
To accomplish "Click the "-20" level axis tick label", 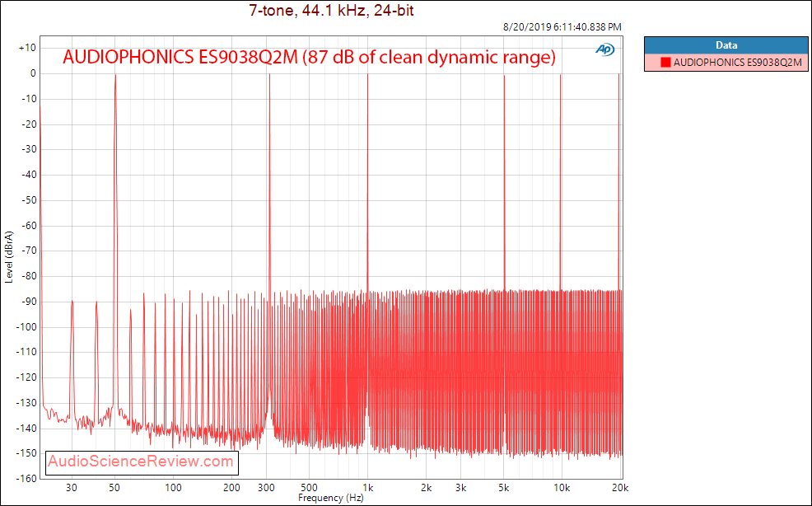I will click(29, 124).
